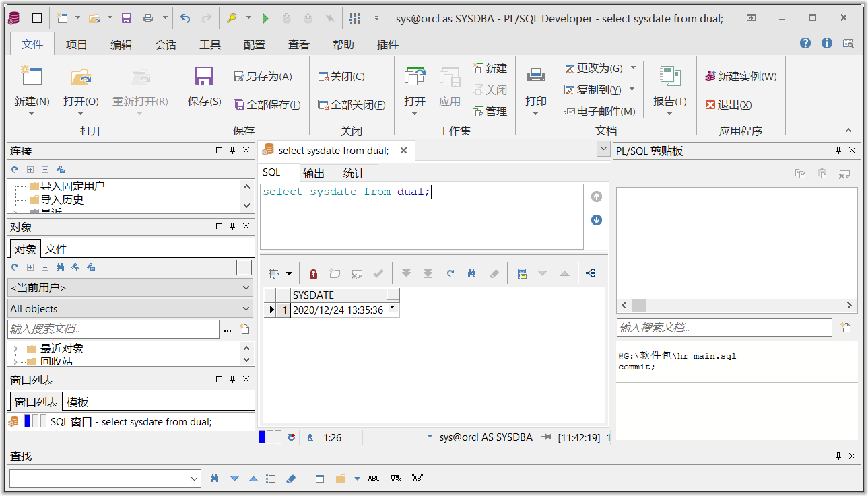Image resolution: width=868 pixels, height=496 pixels.
Task: Open the 工具 menu
Action: (x=208, y=44)
